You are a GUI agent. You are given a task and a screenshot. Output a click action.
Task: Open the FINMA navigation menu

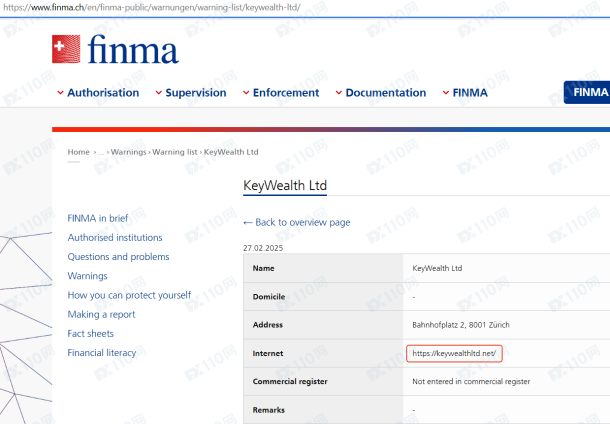[470, 93]
